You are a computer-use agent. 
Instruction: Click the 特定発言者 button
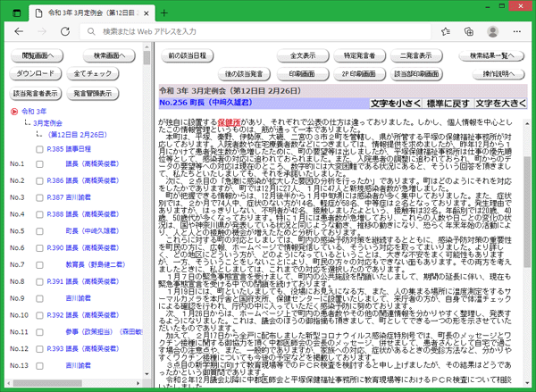click(x=360, y=55)
